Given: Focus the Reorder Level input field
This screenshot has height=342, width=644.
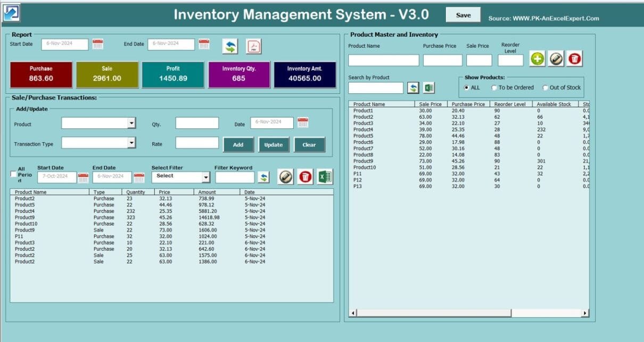Looking at the screenshot, I should point(510,60).
